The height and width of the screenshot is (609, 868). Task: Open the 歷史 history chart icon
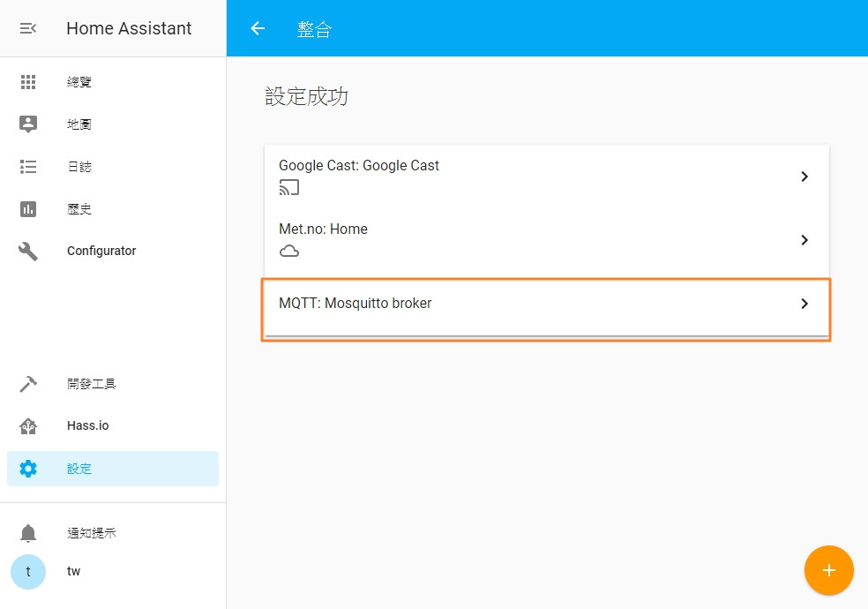(x=28, y=208)
